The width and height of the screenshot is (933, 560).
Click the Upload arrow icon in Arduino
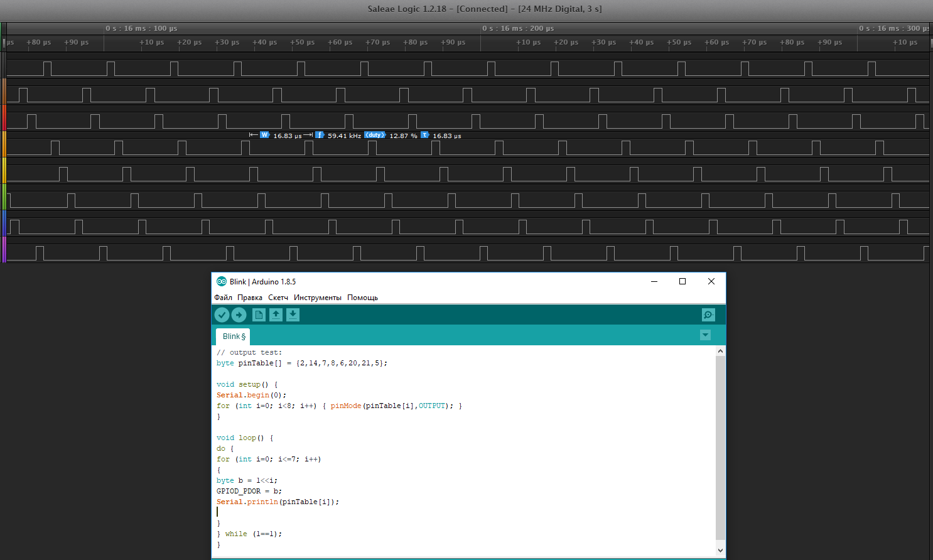(239, 315)
